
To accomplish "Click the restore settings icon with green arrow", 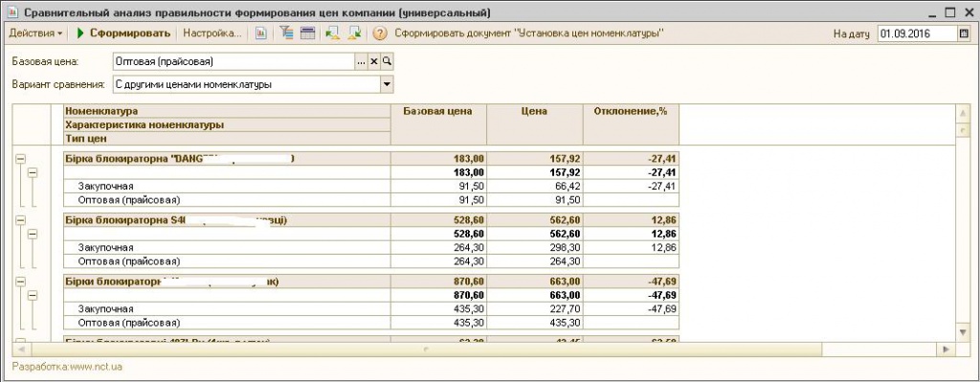I will 332,34.
